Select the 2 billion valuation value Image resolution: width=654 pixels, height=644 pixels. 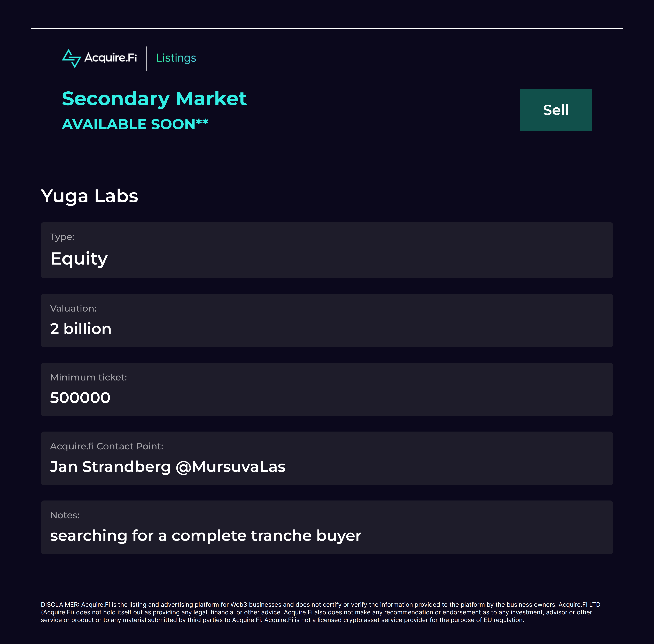point(81,329)
